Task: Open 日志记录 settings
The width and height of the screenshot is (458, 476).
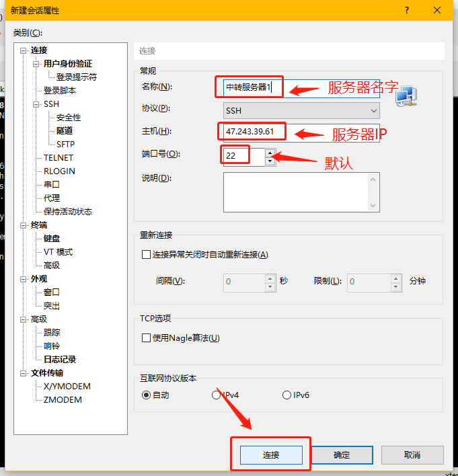Action: tap(60, 360)
